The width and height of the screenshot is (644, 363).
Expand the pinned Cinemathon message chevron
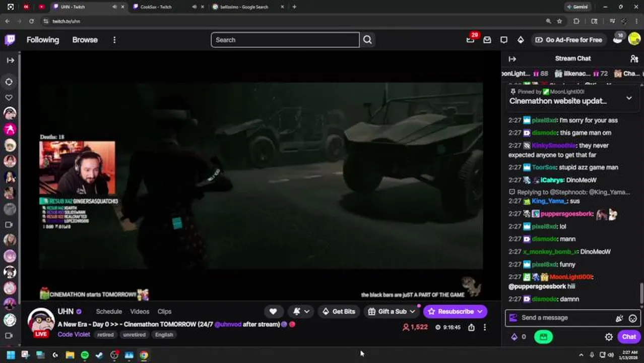pyautogui.click(x=629, y=98)
